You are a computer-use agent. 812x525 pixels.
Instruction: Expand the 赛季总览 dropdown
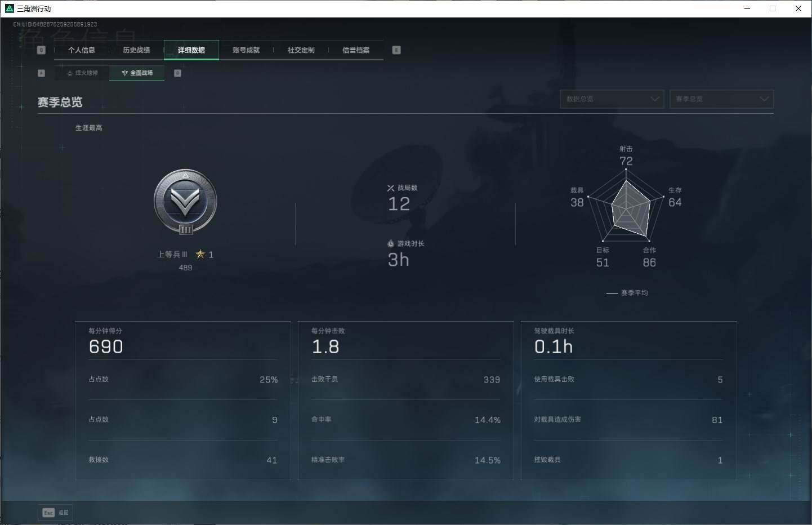[721, 99]
